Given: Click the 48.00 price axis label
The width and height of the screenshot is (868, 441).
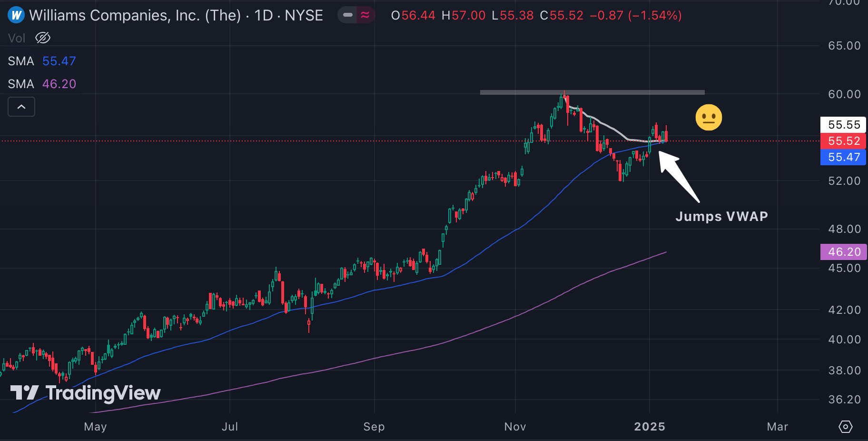Looking at the screenshot, I should pos(845,229).
